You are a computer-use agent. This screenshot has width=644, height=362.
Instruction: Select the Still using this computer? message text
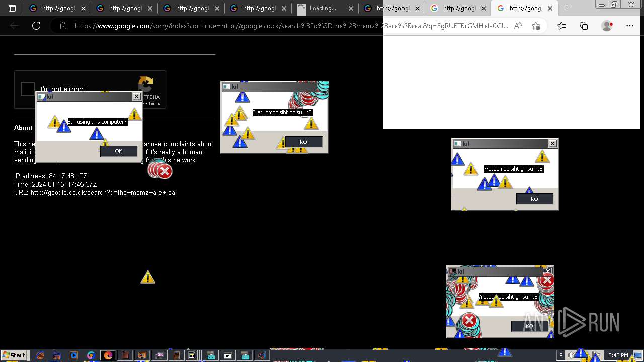(x=98, y=122)
